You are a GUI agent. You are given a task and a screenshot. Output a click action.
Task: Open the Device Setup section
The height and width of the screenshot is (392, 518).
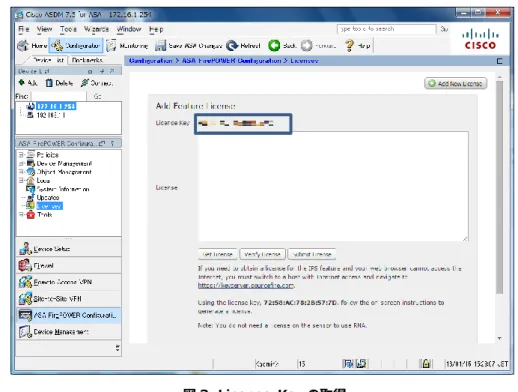(x=69, y=249)
